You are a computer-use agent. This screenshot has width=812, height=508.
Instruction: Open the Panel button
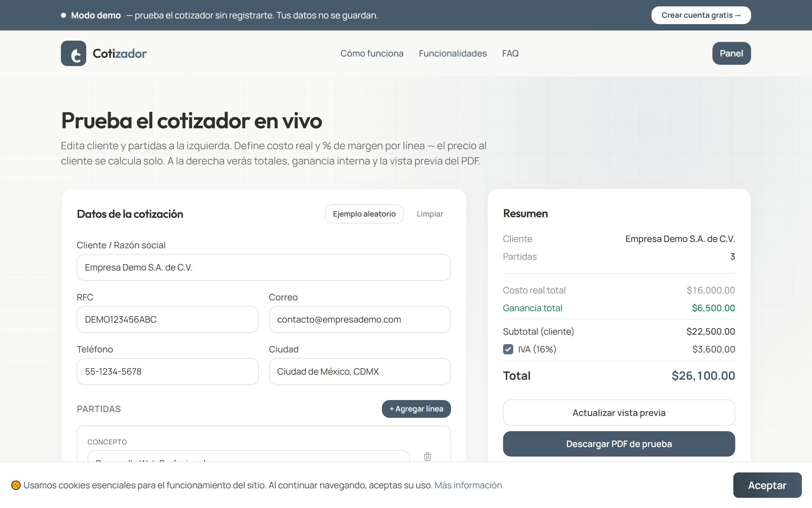(x=731, y=53)
